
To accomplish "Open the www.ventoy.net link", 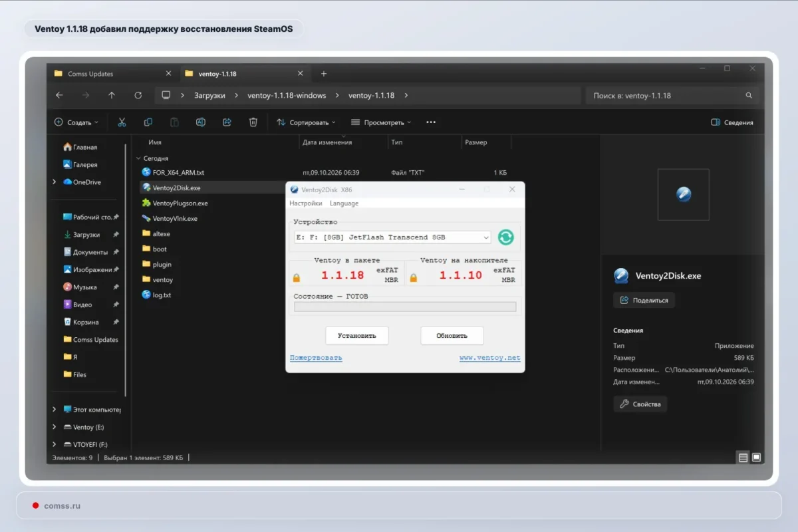I will click(490, 358).
